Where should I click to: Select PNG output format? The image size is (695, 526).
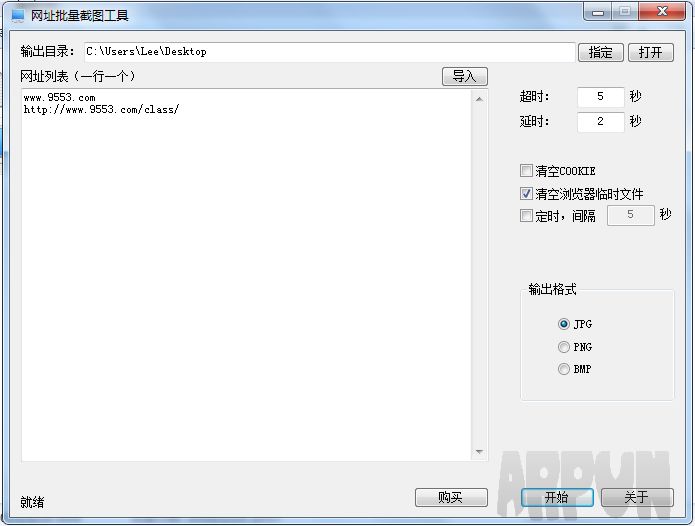[x=564, y=347]
